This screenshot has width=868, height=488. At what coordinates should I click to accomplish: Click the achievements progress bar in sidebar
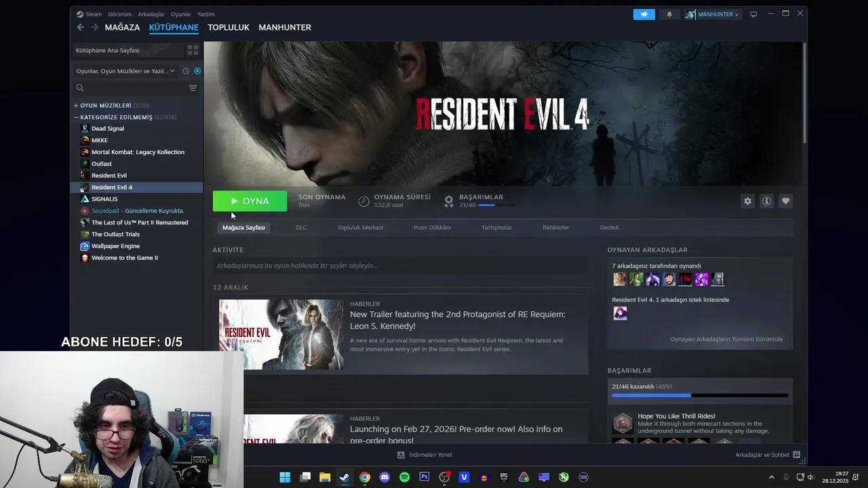(700, 395)
